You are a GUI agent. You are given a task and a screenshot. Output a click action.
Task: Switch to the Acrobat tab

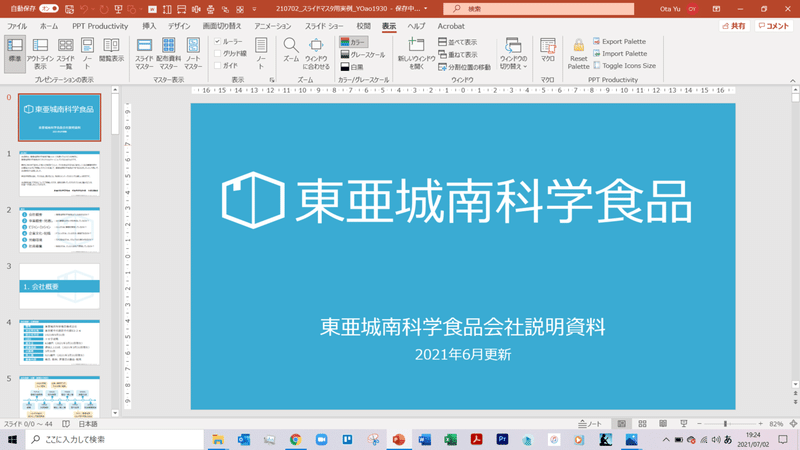[451, 26]
